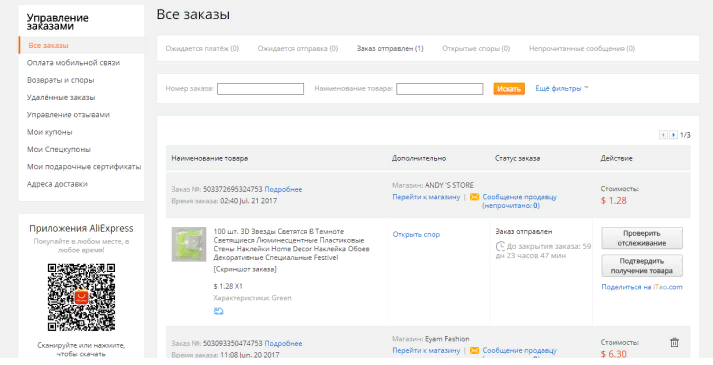Image resolution: width=713 pixels, height=365 pixels.
Task: Open "Возвраты и споры" in the sidebar
Action: pyautogui.click(x=60, y=80)
